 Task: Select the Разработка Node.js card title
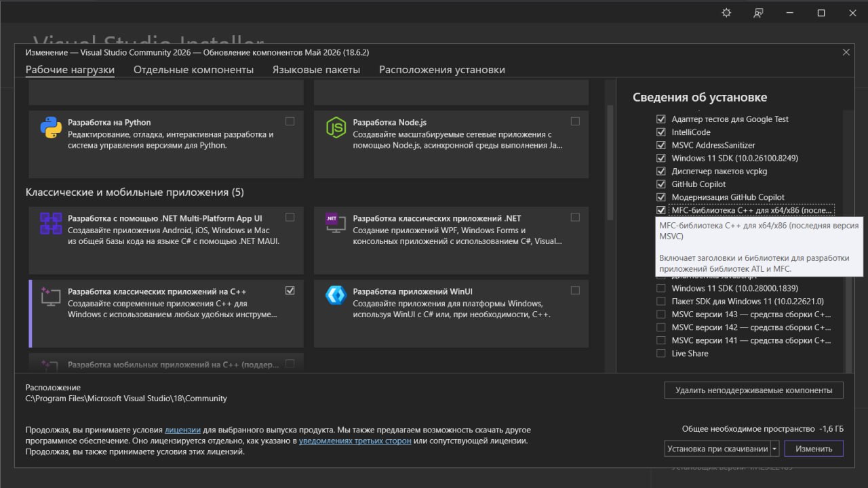coord(390,123)
